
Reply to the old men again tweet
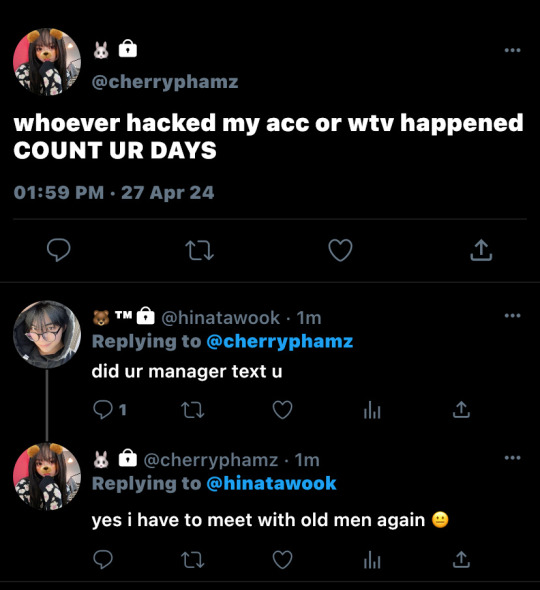click(103, 559)
